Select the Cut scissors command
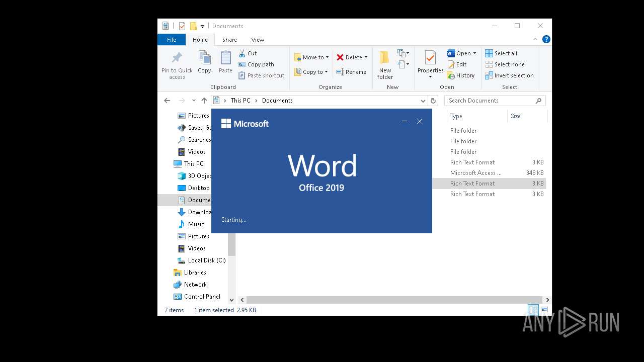 (x=248, y=53)
